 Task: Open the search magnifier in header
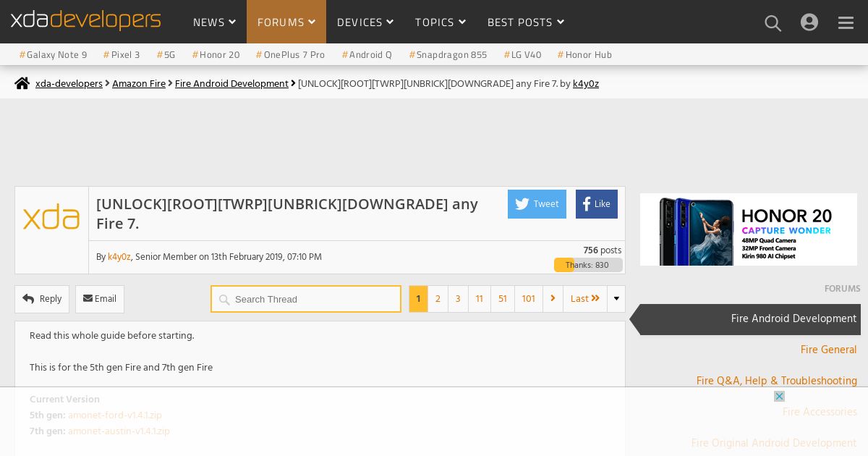[x=773, y=22]
